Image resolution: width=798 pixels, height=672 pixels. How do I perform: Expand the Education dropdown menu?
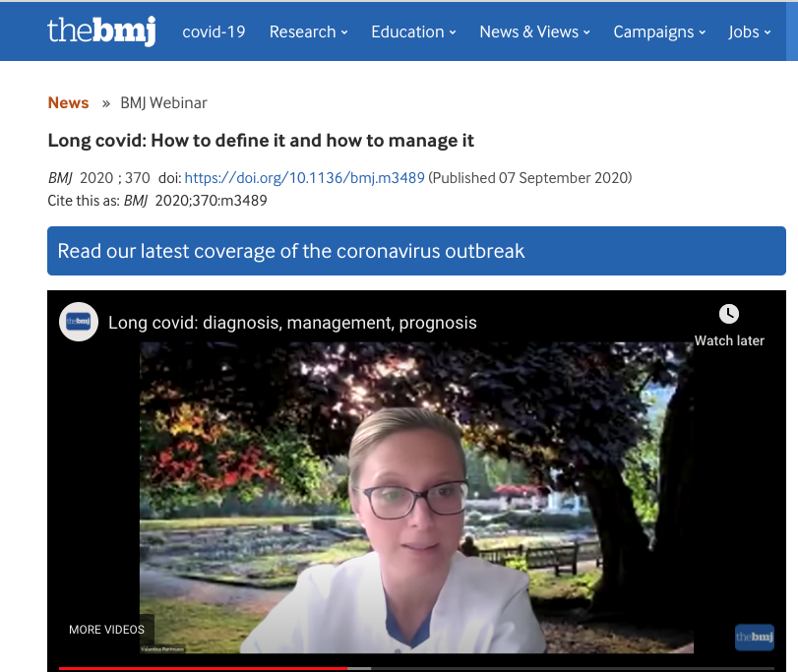click(413, 31)
